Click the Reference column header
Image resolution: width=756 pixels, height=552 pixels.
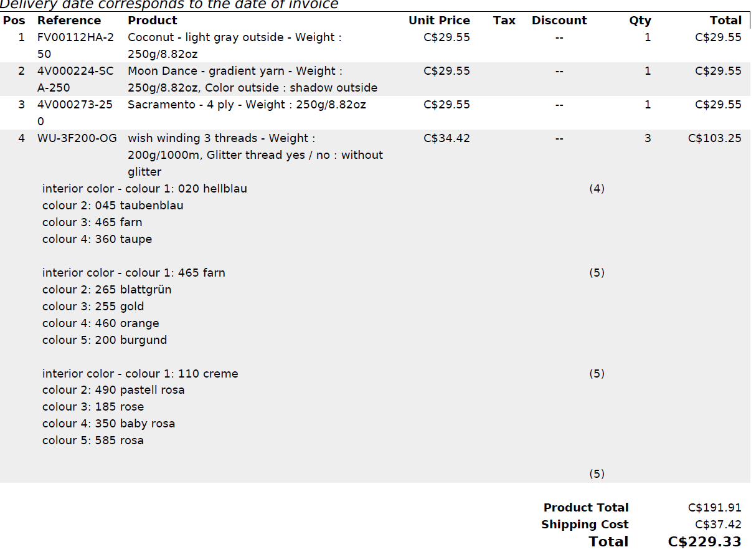69,21
